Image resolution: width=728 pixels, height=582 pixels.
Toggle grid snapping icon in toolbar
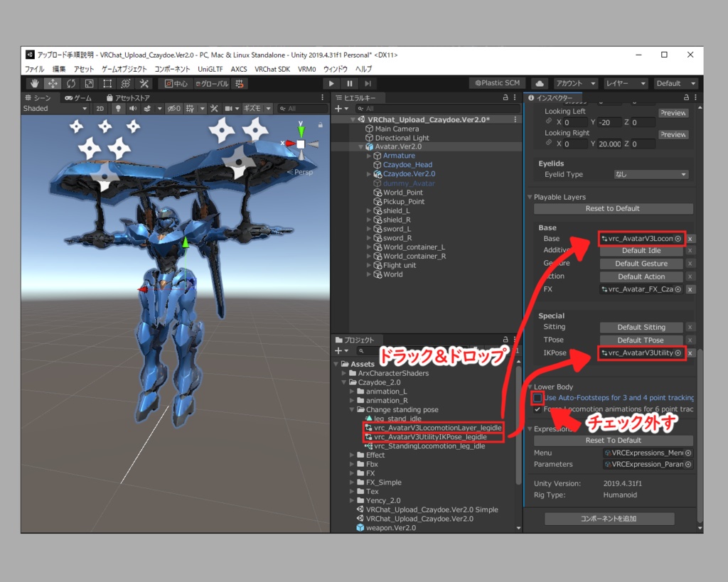(239, 84)
